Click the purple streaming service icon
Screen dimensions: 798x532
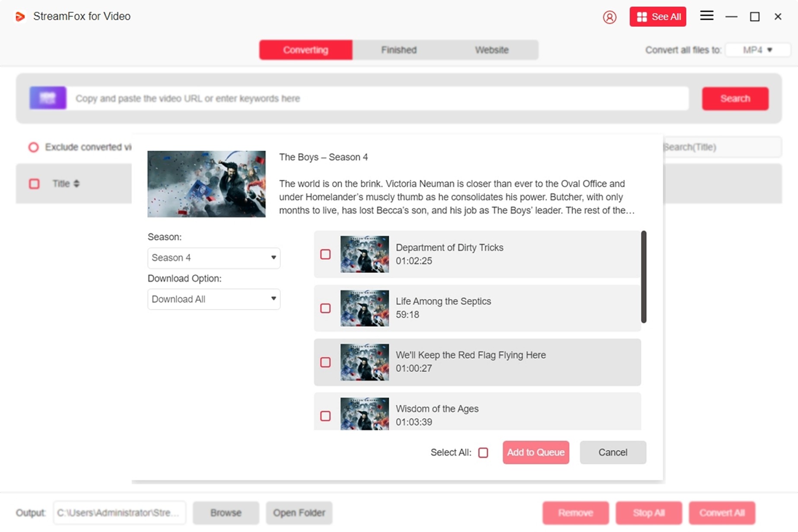[x=48, y=98]
